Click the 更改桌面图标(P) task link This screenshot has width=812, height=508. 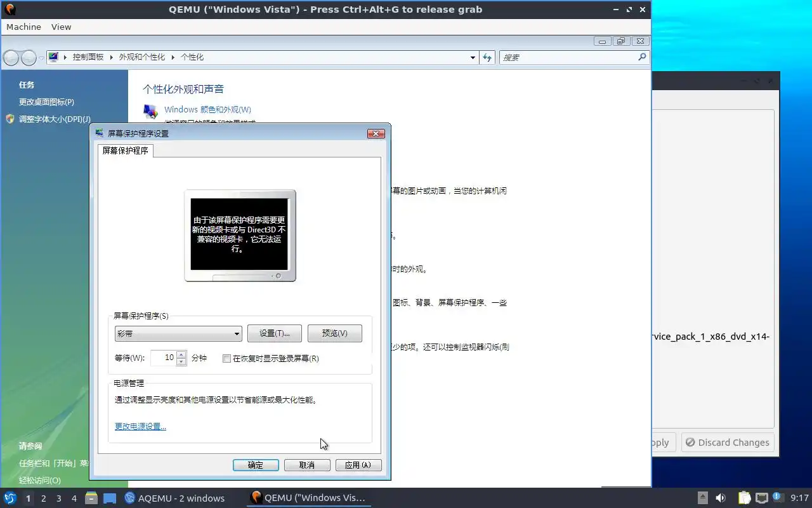pos(46,102)
